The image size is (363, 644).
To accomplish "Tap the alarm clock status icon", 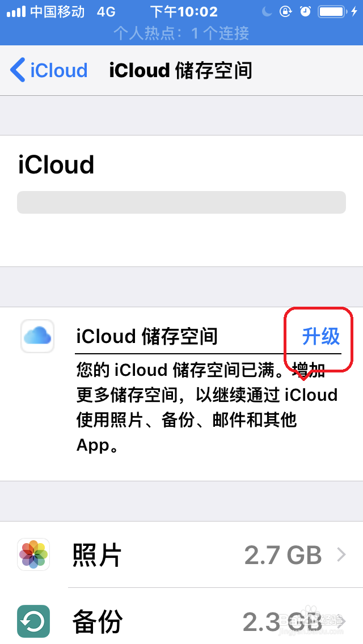I will pyautogui.click(x=306, y=11).
